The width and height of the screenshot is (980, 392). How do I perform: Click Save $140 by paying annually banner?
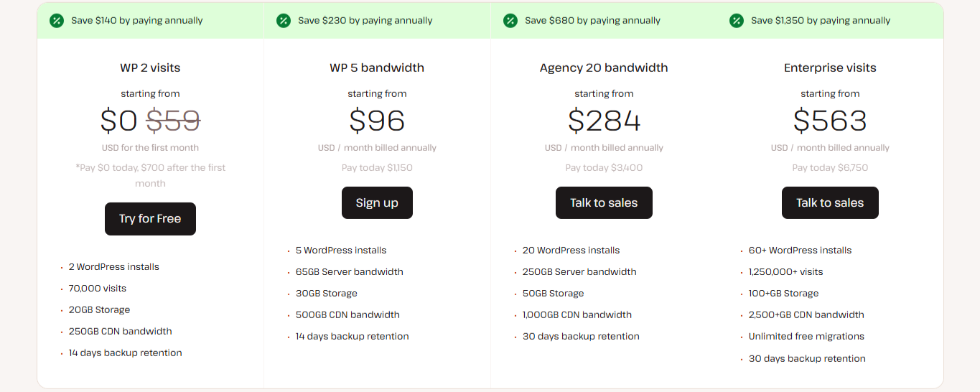click(136, 21)
